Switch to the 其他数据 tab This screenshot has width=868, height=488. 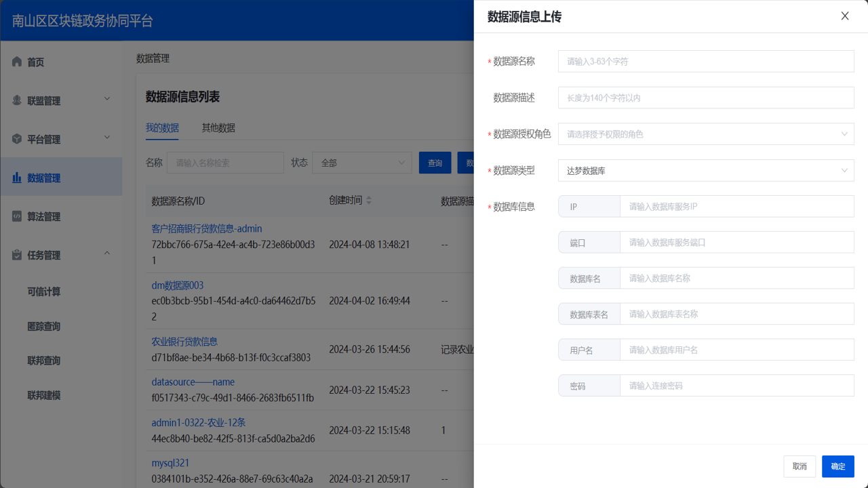tap(218, 127)
